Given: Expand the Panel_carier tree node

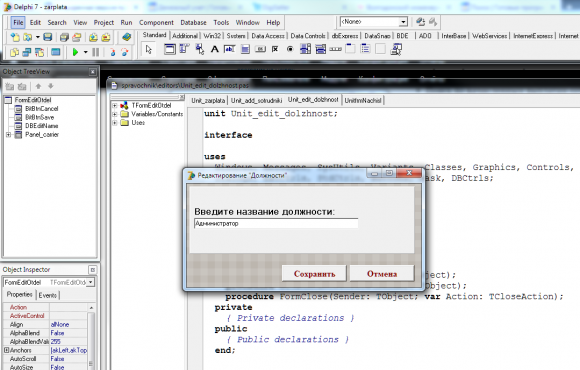Looking at the screenshot, I should click(8, 135).
